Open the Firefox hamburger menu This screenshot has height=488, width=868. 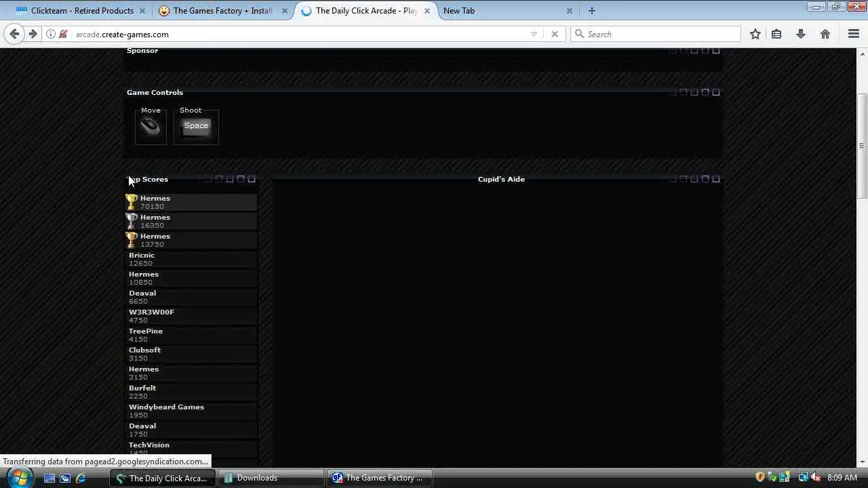click(854, 34)
